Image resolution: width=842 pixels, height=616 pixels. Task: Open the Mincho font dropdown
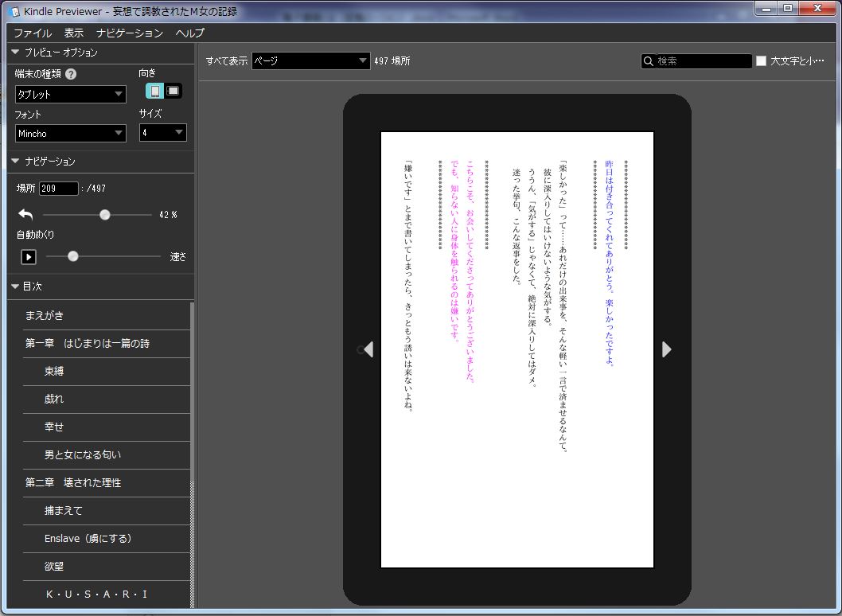[x=70, y=133]
